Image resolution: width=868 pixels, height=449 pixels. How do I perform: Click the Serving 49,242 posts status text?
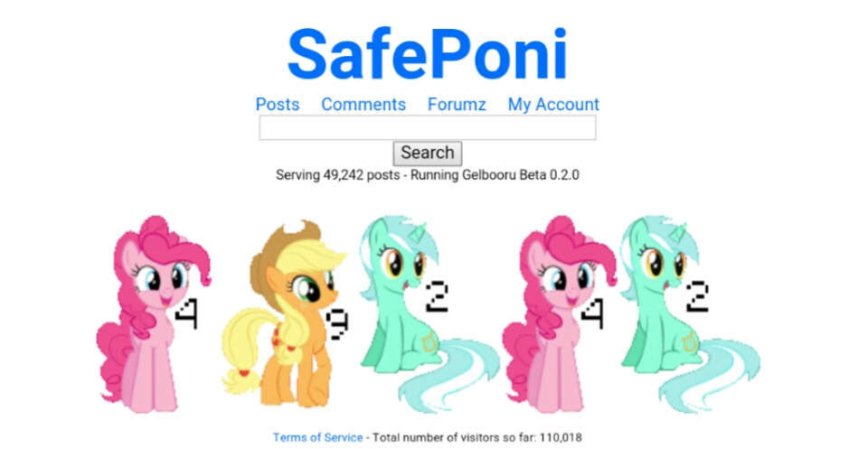point(337,175)
